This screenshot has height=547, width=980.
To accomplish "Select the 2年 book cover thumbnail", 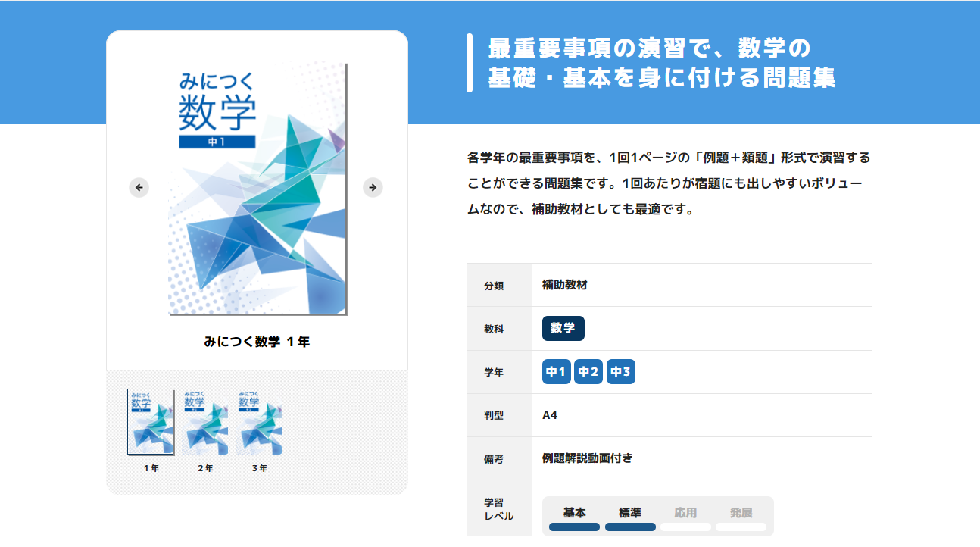I will coord(205,422).
